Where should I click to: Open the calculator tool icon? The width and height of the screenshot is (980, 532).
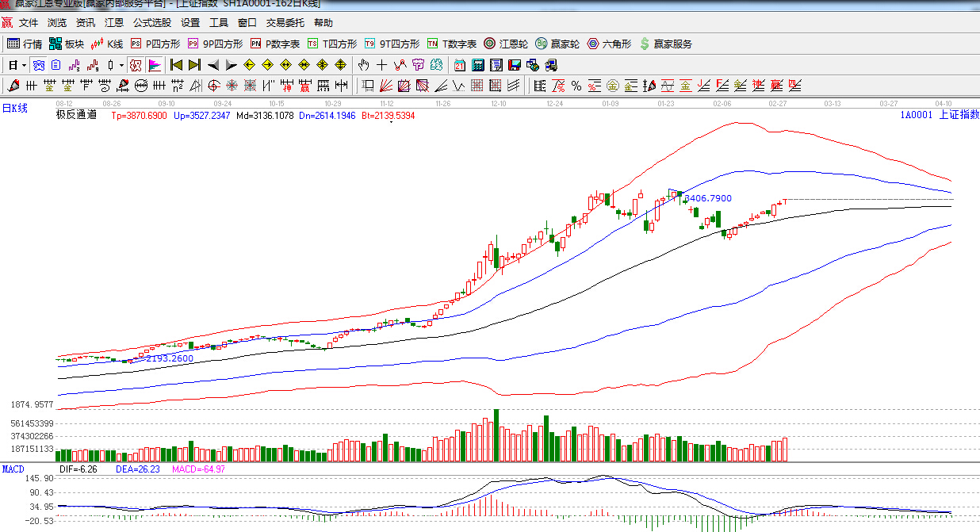(x=478, y=65)
